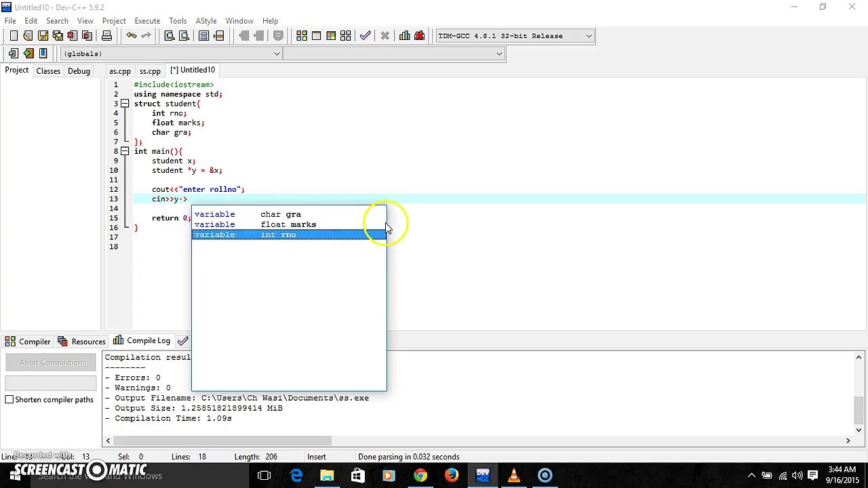Open the Resources bottom tab

tap(81, 342)
